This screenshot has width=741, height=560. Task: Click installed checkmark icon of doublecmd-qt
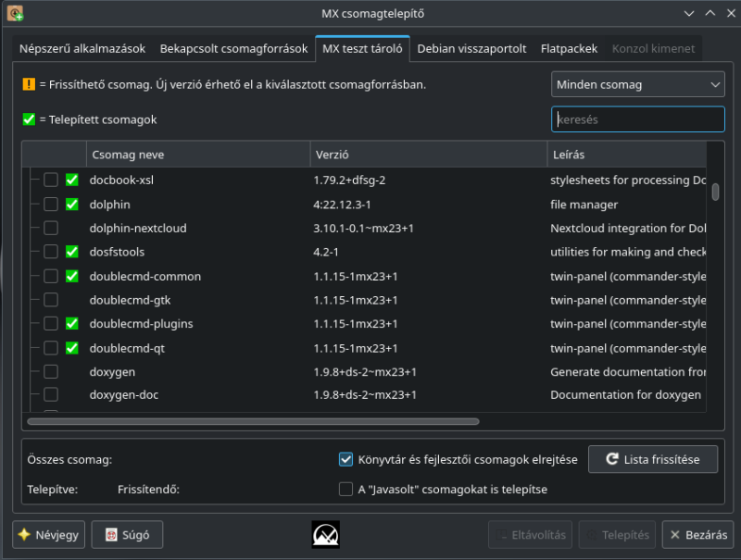(x=72, y=348)
